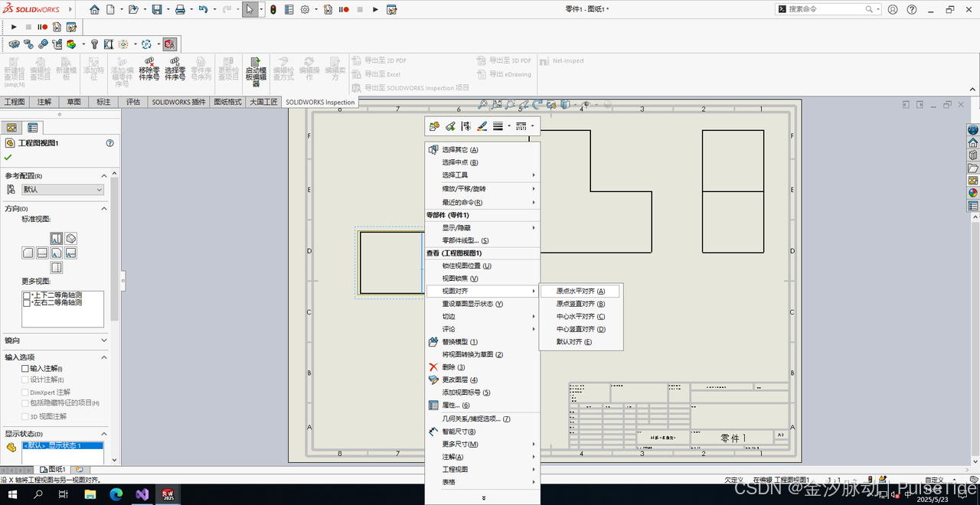Click the Home icon in top toolbar
Viewport: 980px width, 505px height.
[94, 10]
